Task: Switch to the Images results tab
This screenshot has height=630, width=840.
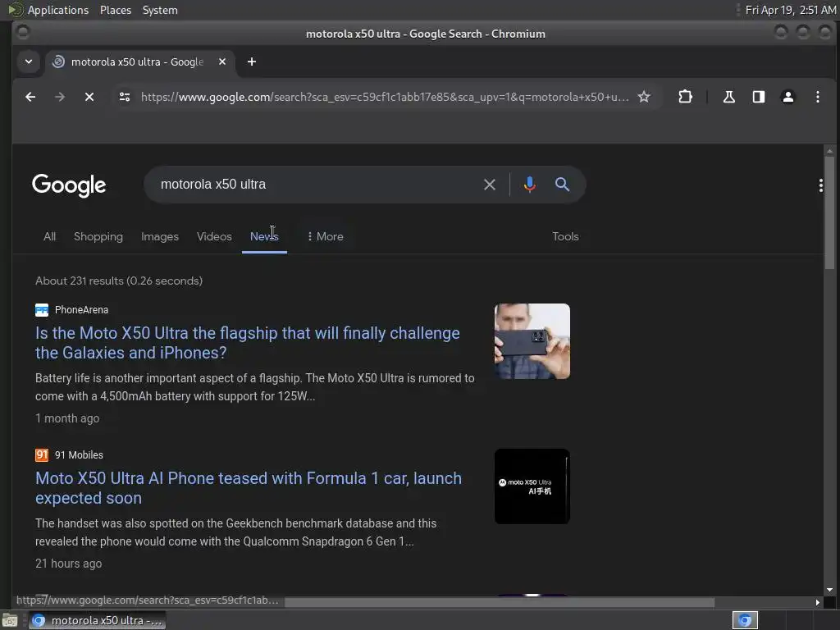Action: 160,236
